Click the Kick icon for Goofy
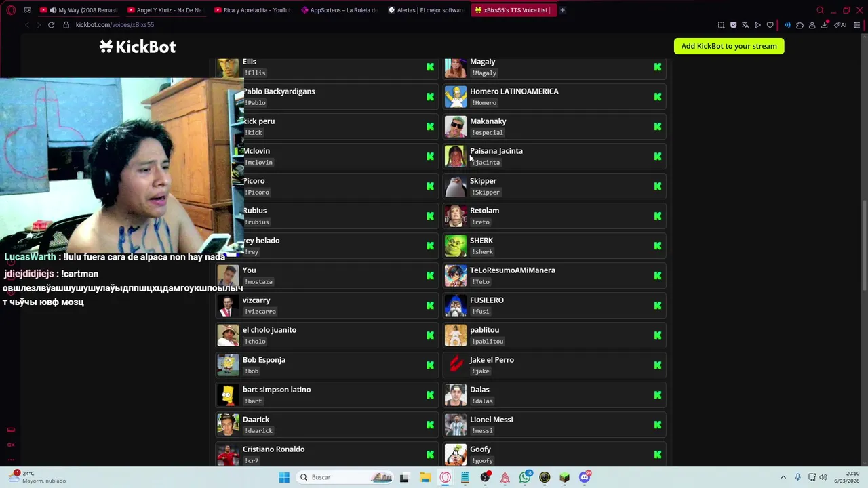Image resolution: width=868 pixels, height=488 pixels. point(657,455)
